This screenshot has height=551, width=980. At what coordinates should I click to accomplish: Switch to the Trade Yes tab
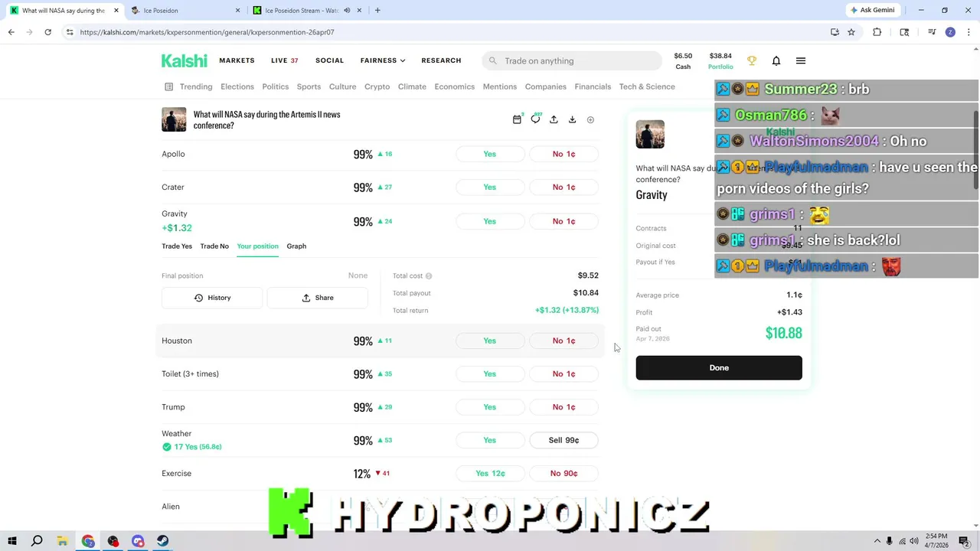pyautogui.click(x=177, y=246)
